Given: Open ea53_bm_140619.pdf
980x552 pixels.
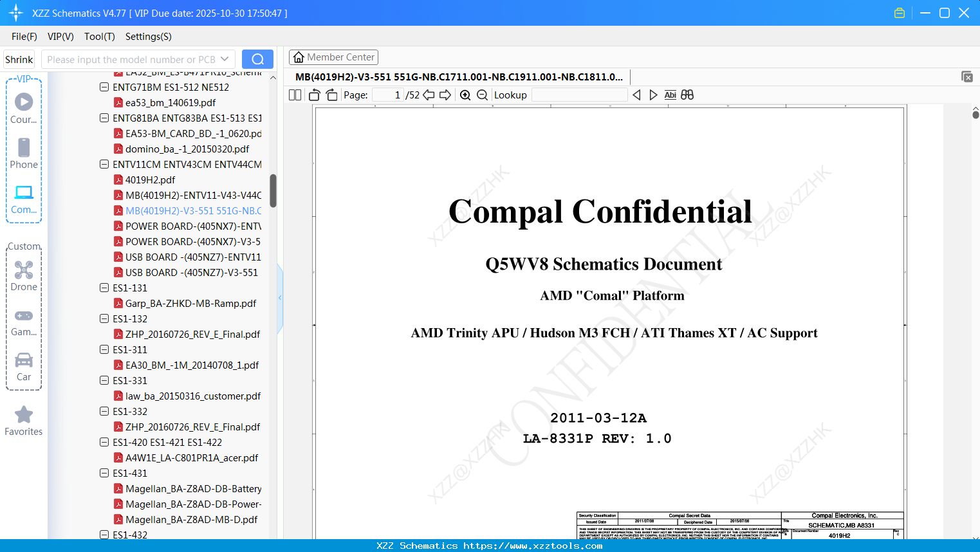Looking at the screenshot, I should [x=171, y=102].
